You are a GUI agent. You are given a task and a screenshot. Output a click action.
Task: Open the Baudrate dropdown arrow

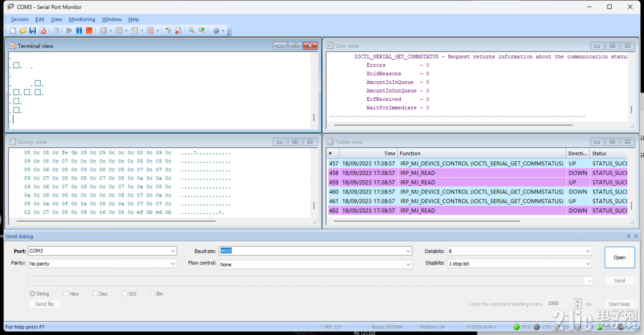408,251
